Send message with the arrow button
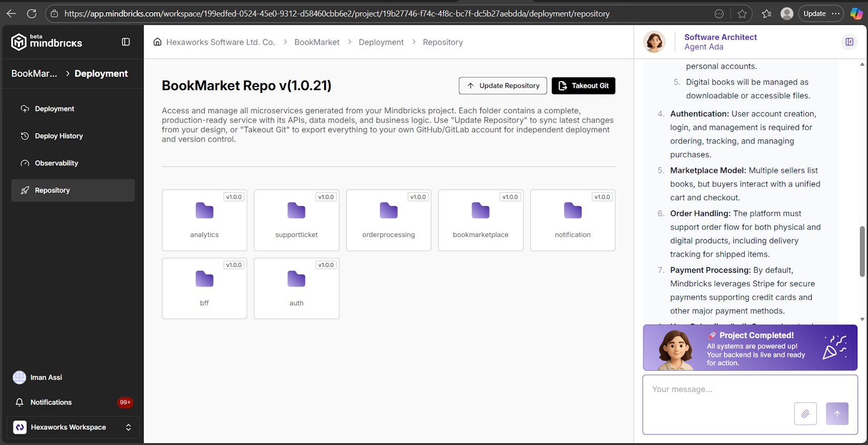 (836, 413)
